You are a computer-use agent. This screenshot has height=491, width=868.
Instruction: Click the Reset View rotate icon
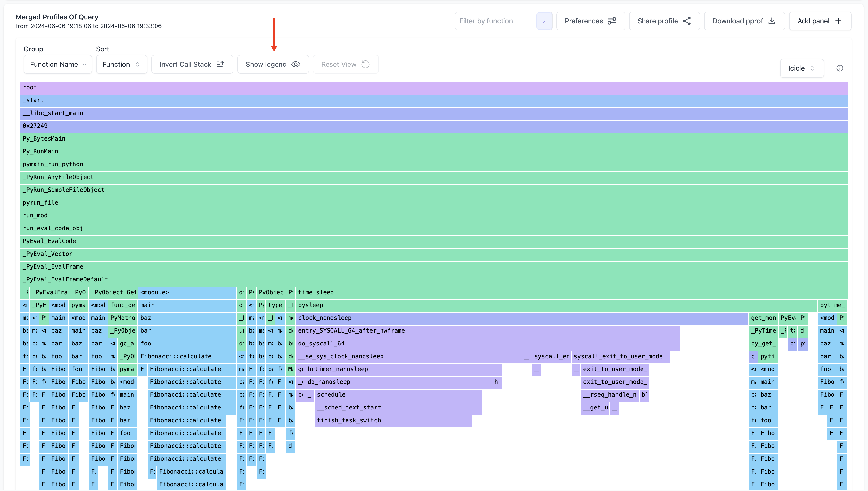(365, 64)
